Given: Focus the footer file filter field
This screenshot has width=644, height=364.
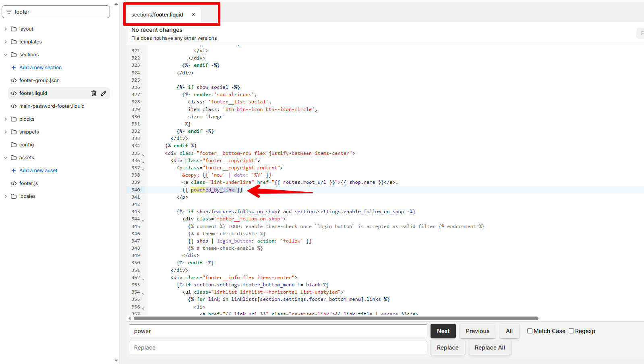Looking at the screenshot, I should [56, 12].
